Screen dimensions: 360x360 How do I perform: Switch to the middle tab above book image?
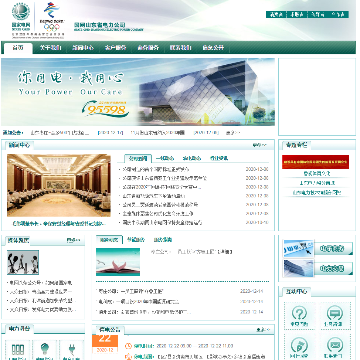[136, 240]
